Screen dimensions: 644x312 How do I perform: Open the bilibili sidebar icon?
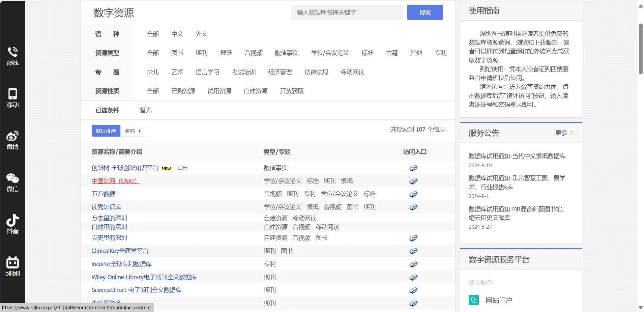point(12,262)
